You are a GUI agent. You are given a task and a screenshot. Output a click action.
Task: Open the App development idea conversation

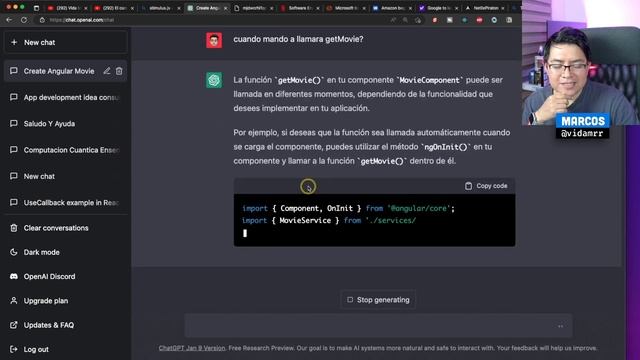[x=65, y=98]
